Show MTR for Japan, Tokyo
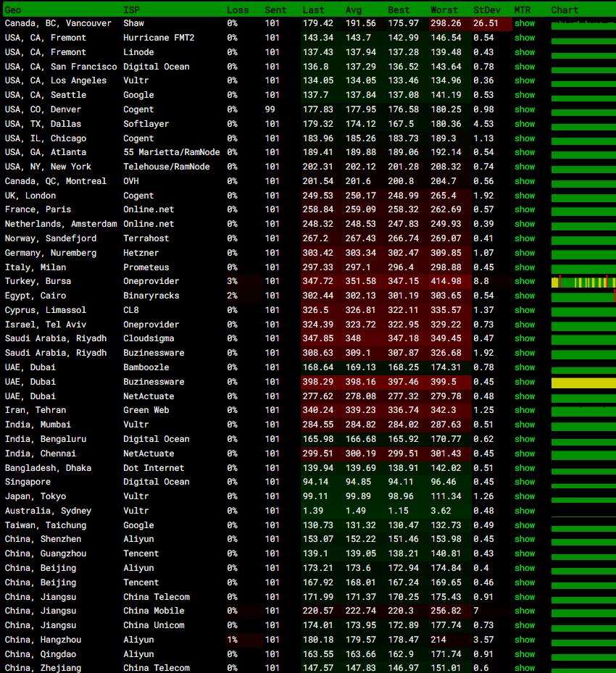 click(525, 496)
